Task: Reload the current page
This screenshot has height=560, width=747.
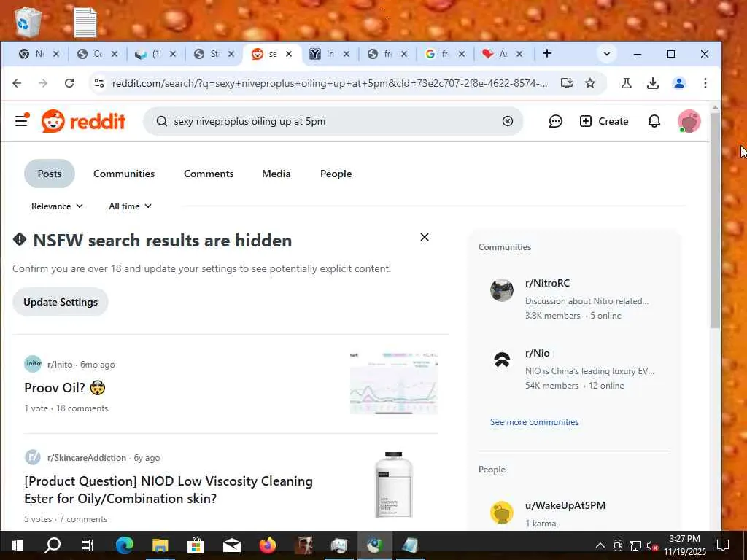Action: 69,83
